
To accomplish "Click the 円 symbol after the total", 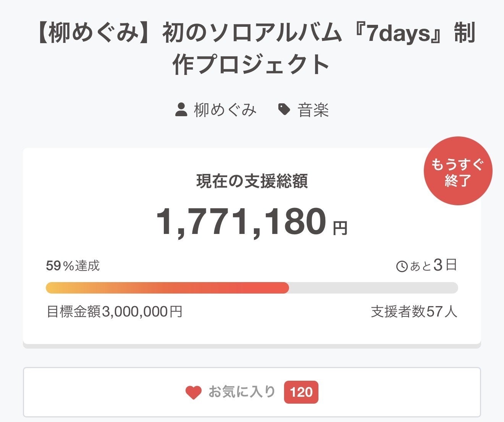I will 340,229.
